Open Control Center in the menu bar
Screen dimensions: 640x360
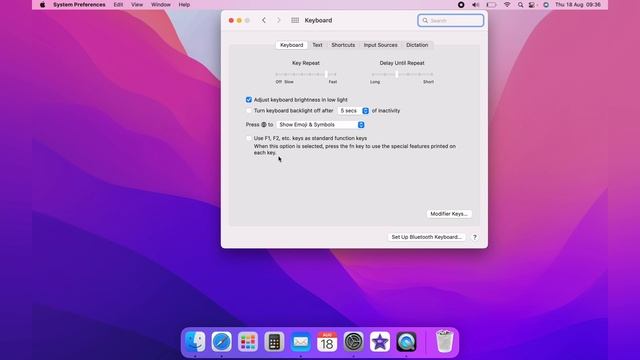coord(532,4)
